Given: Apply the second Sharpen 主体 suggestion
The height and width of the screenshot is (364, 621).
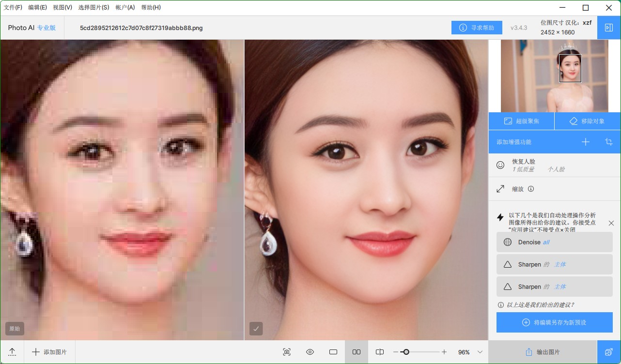Looking at the screenshot, I should (x=554, y=287).
